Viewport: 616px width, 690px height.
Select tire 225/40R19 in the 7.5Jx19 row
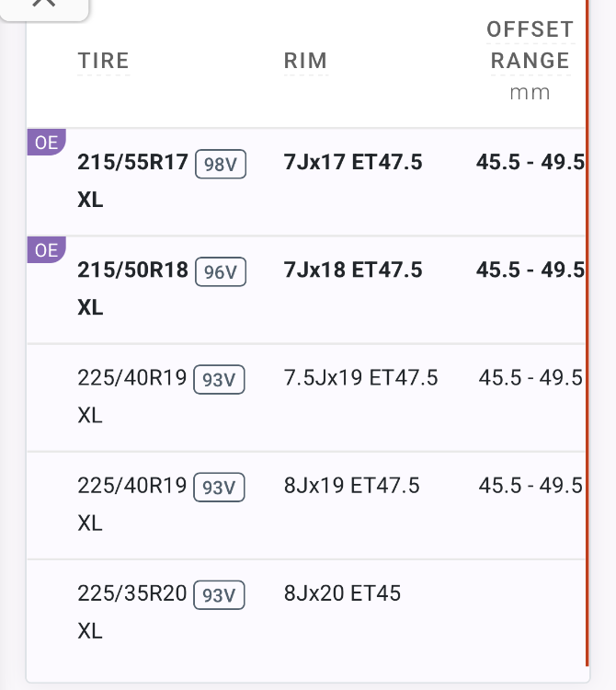[132, 377]
